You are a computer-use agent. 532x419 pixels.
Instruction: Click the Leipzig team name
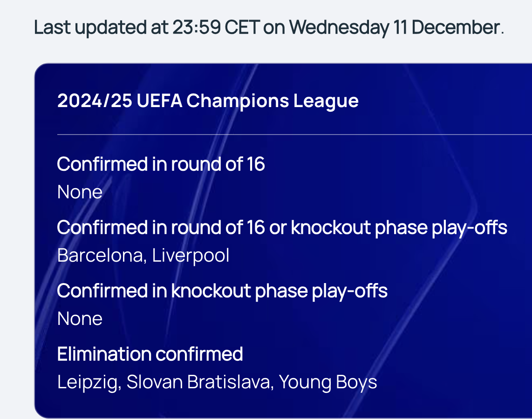tap(87, 382)
